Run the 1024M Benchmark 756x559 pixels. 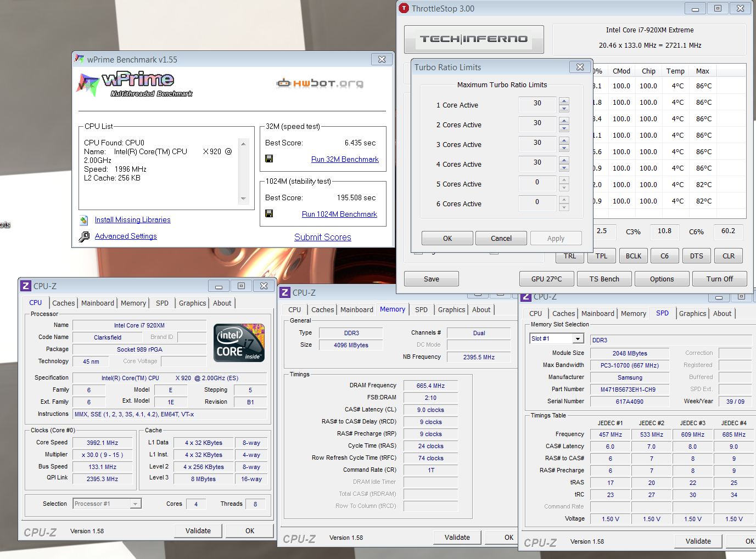pyautogui.click(x=339, y=214)
